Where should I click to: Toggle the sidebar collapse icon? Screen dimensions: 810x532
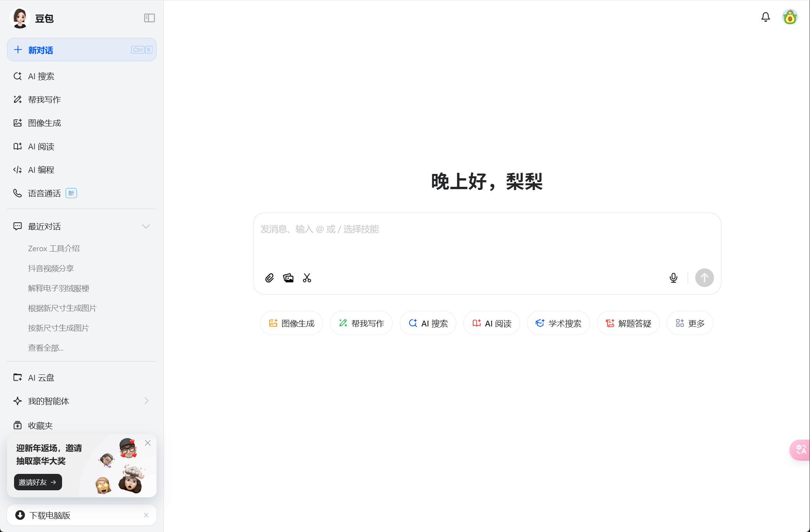149,18
